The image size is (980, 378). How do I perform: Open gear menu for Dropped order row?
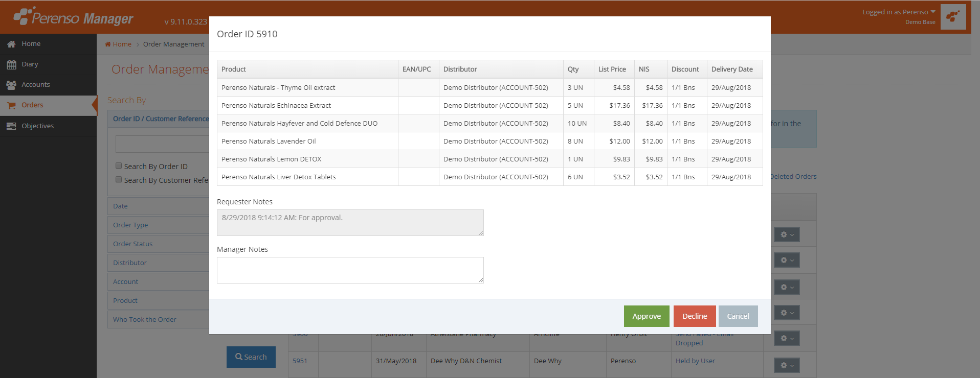point(787,338)
